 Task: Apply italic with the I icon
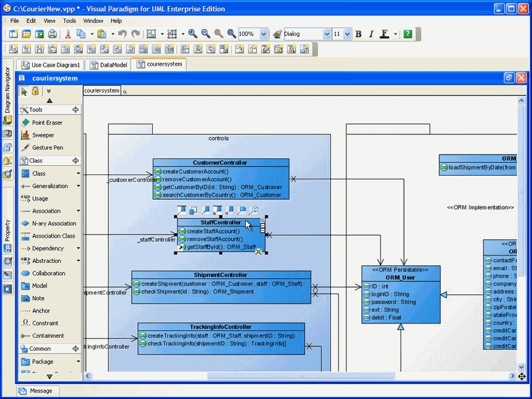371,33
